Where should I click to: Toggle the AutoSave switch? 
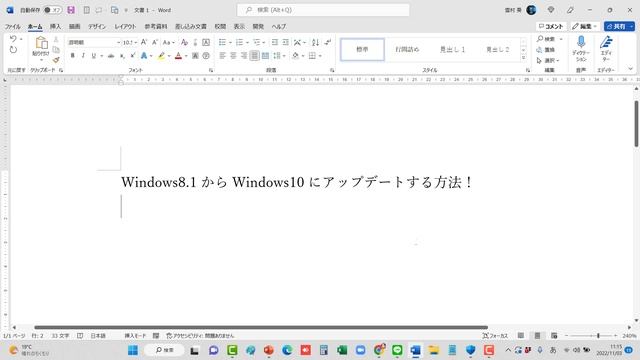(x=53, y=10)
